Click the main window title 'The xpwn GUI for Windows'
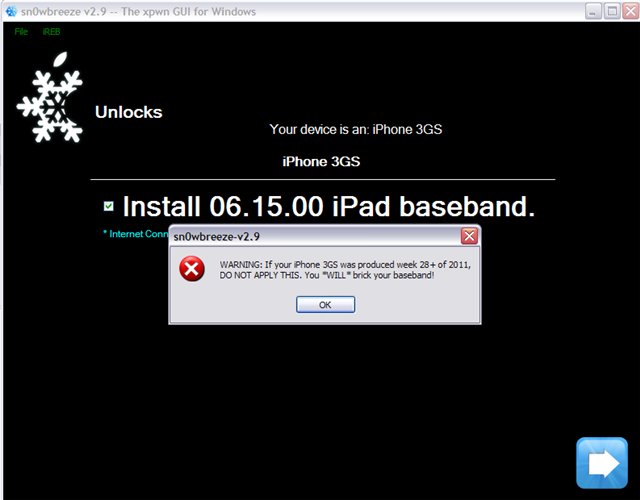The height and width of the screenshot is (500, 640). 189,11
